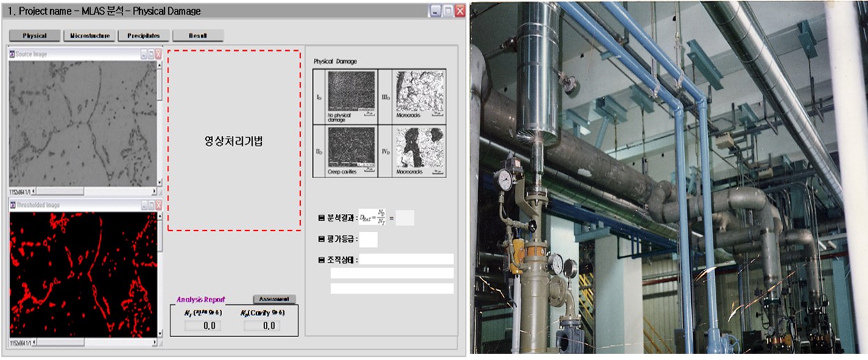Click the first 조직상태 text field
The width and height of the screenshot is (868, 360).
407,259
